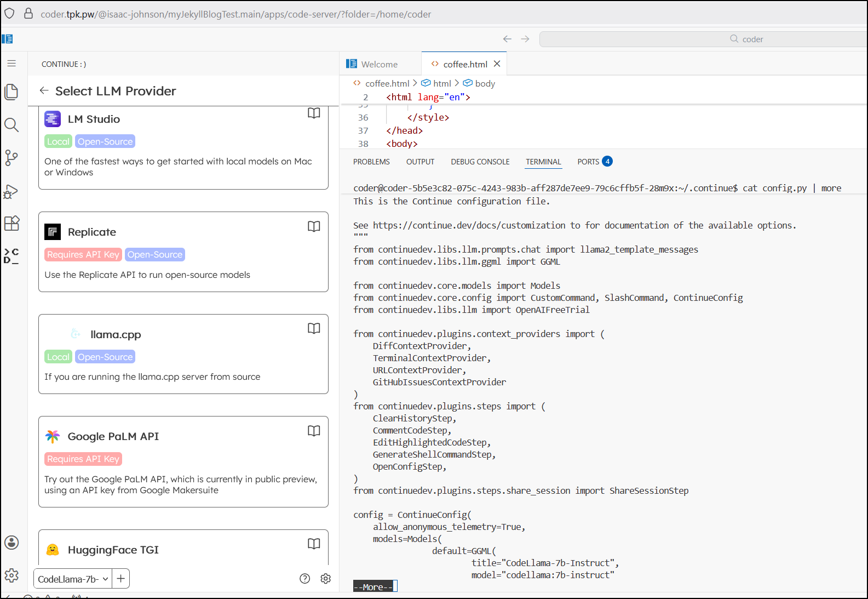Close the coffee.html editor tab
The width and height of the screenshot is (868, 599).
(x=497, y=64)
